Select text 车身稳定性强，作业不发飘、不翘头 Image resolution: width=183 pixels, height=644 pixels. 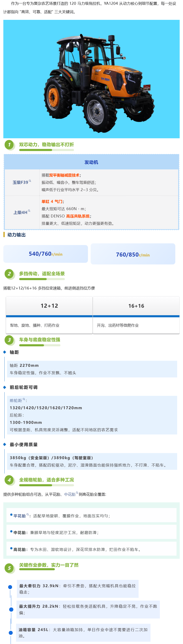click(x=43, y=372)
